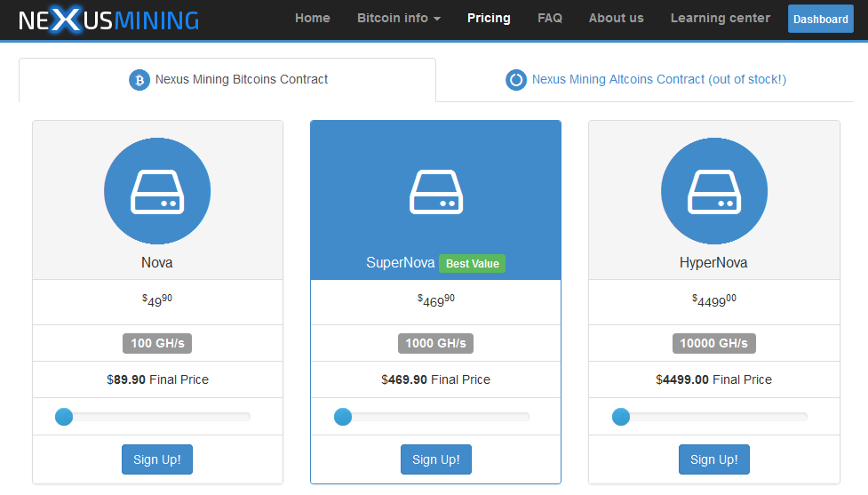Sign up for the SuperNova plan
868x495 pixels.
point(436,459)
